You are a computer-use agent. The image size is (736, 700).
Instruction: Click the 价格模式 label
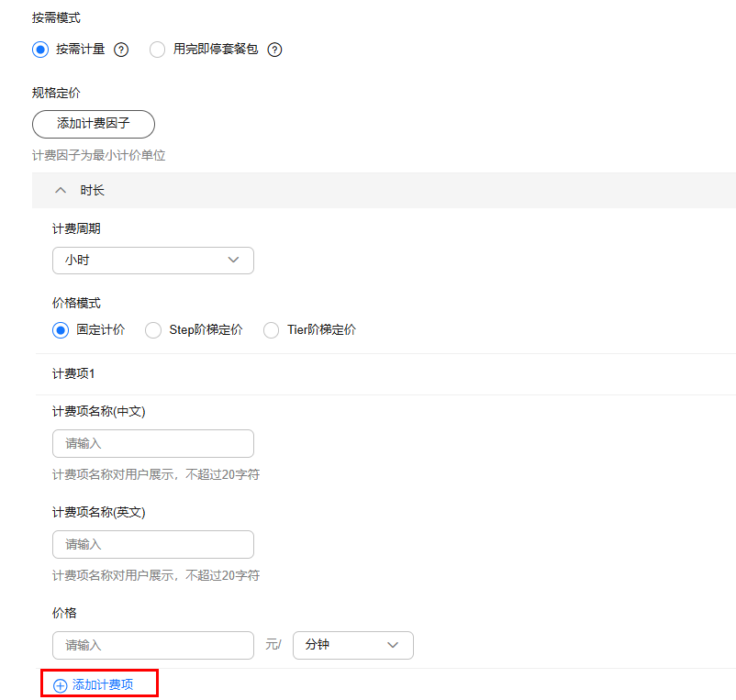[76, 303]
